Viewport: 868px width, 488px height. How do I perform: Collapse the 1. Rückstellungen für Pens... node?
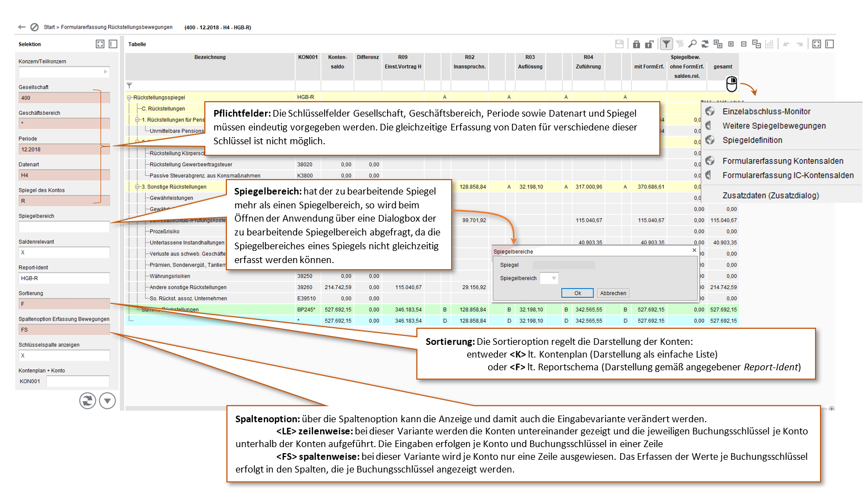pos(137,120)
